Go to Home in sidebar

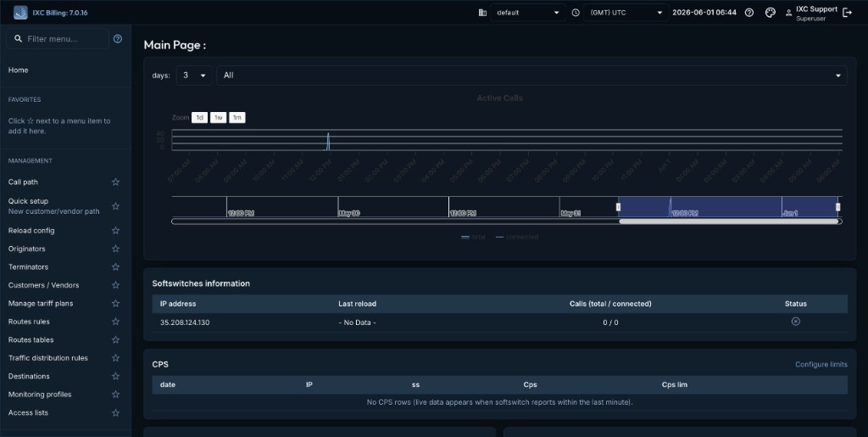tap(19, 70)
